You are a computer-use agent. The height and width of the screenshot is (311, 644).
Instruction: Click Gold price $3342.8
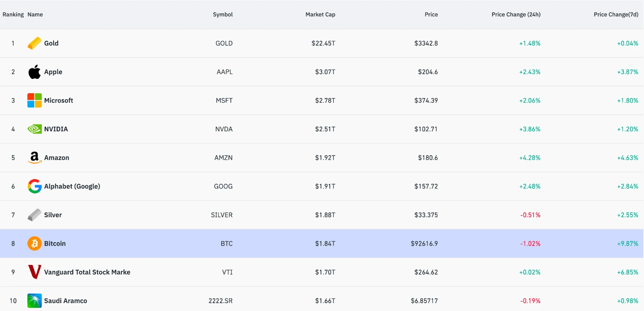pyautogui.click(x=426, y=43)
